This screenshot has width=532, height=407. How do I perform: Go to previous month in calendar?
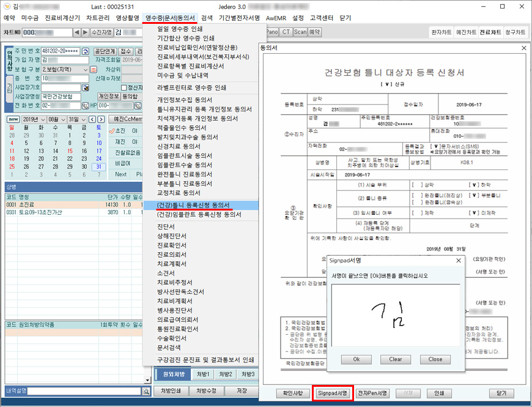tap(92, 119)
